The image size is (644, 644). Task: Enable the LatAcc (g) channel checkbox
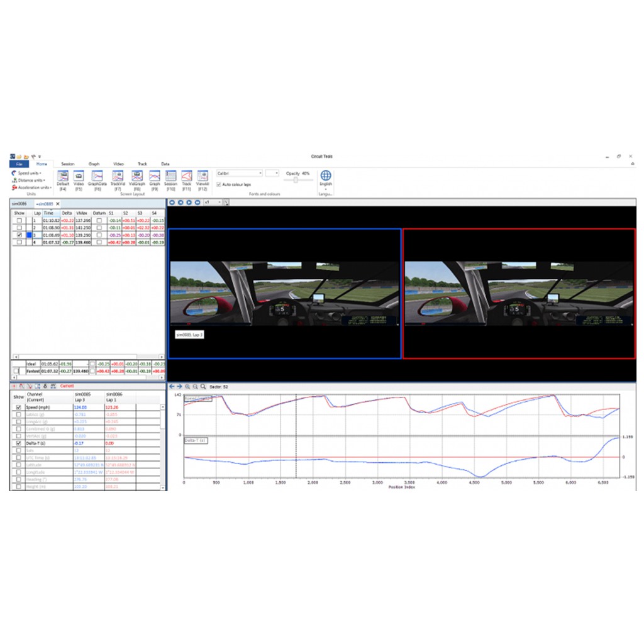pos(18,415)
